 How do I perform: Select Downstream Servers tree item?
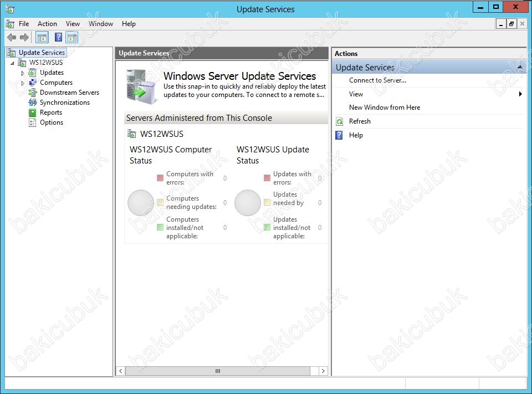point(69,93)
